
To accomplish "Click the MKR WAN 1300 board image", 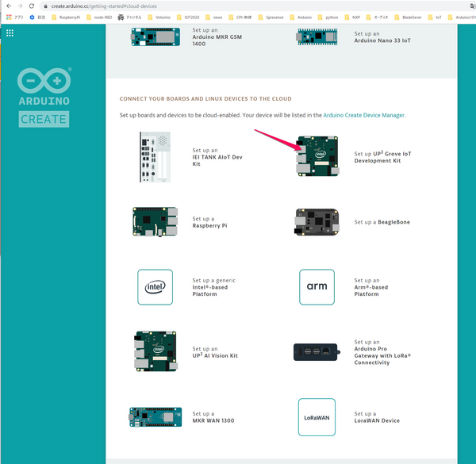I will 155,417.
